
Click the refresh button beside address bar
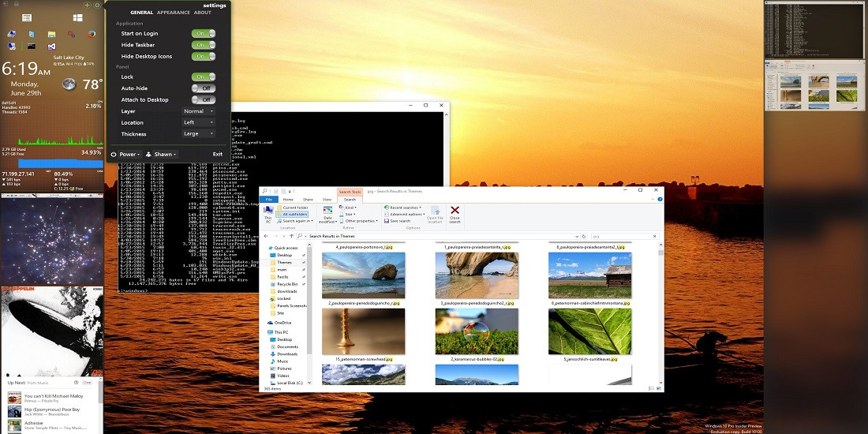tap(584, 237)
